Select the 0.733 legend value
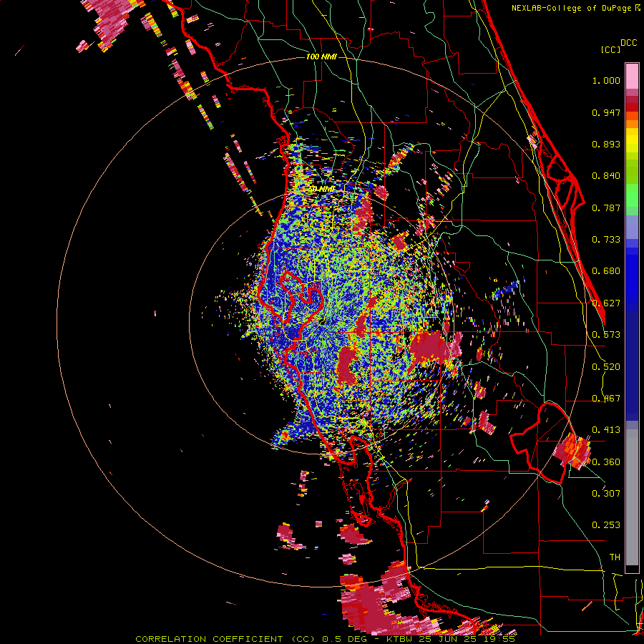The height and width of the screenshot is (644, 644). pyautogui.click(x=606, y=240)
